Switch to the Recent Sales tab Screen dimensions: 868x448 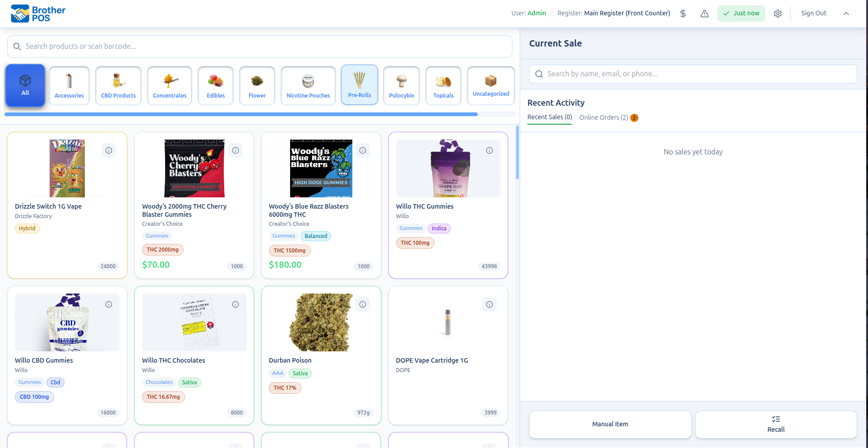549,117
